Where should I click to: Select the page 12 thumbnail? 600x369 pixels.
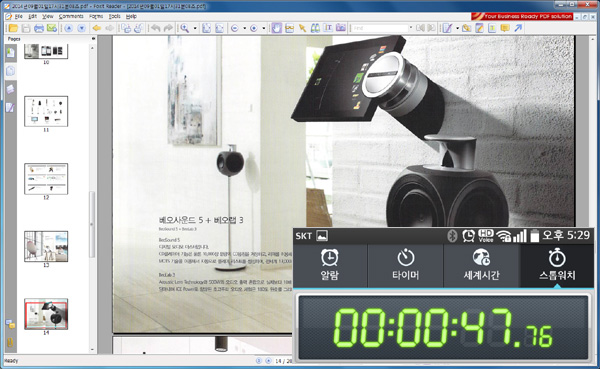[46, 179]
